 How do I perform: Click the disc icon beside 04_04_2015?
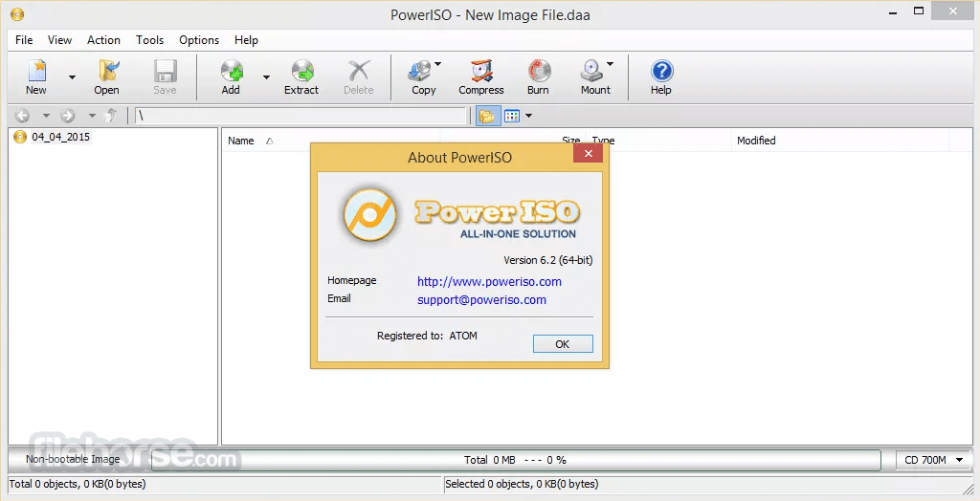pos(20,137)
